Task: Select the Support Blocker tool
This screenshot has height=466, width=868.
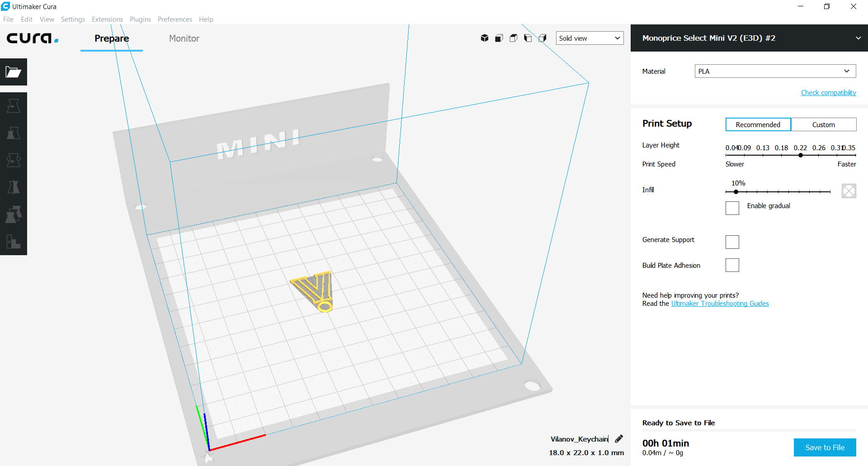Action: coord(14,242)
